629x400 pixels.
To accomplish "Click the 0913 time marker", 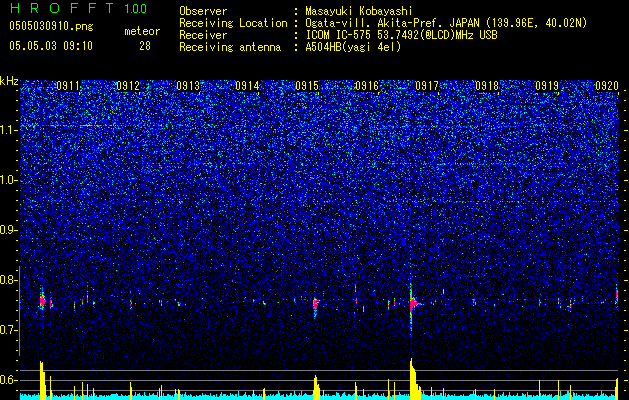I will click(188, 86).
